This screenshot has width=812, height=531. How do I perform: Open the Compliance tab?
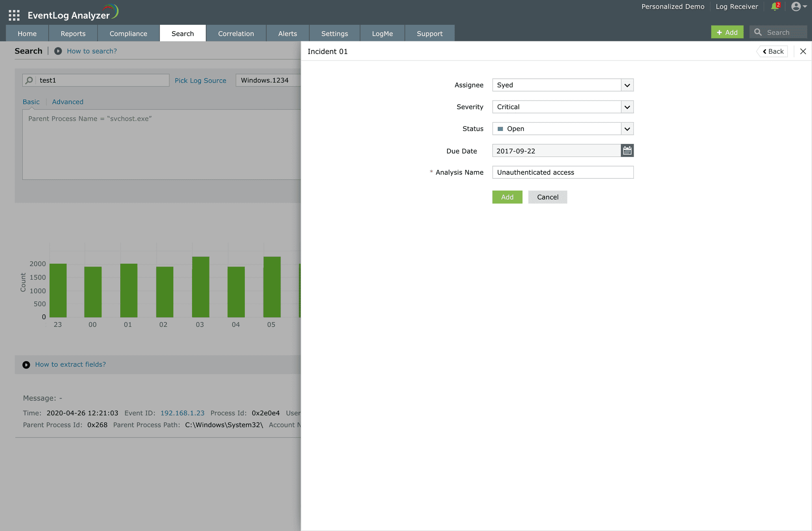[128, 33]
